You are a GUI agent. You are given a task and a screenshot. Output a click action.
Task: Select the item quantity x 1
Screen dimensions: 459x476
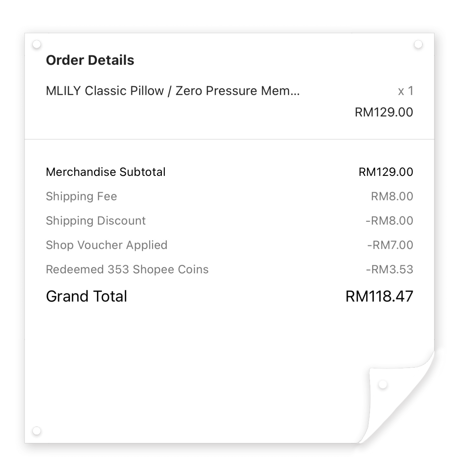point(405,91)
